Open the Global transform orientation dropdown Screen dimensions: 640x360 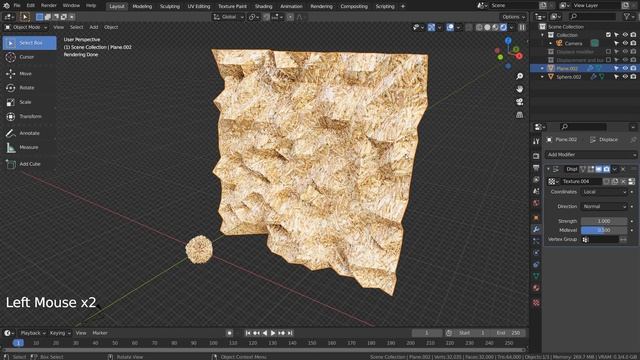(228, 17)
